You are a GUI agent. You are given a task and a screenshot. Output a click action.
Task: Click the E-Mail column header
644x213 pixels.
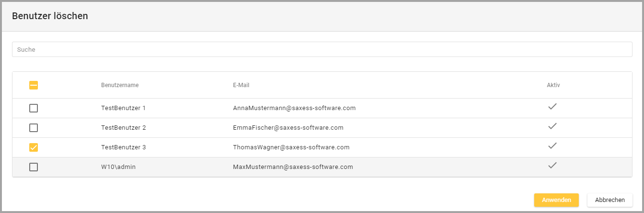pyautogui.click(x=241, y=85)
